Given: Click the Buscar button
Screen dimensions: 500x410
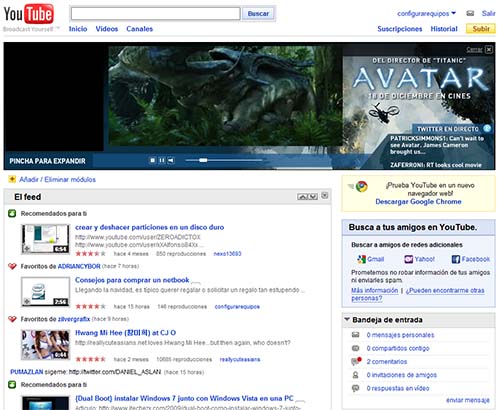Looking at the screenshot, I should click(258, 14).
